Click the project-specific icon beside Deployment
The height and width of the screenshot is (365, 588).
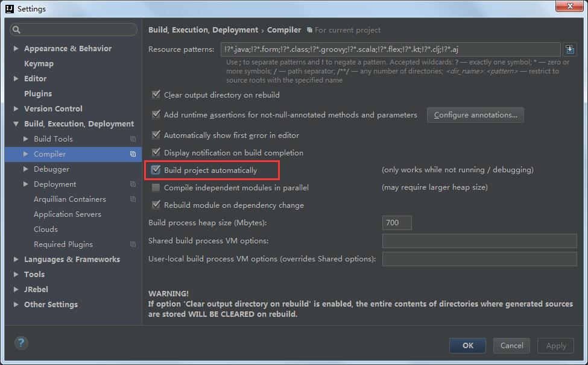tap(133, 184)
